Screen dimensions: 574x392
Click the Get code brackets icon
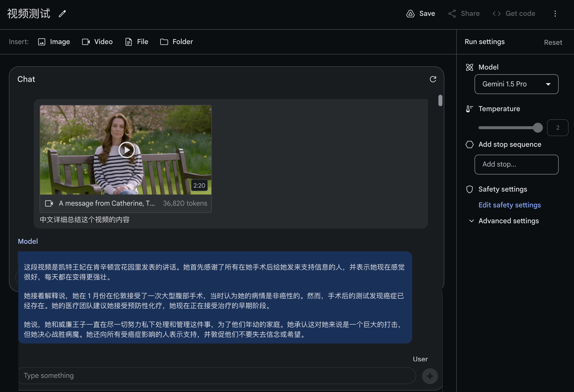(497, 14)
